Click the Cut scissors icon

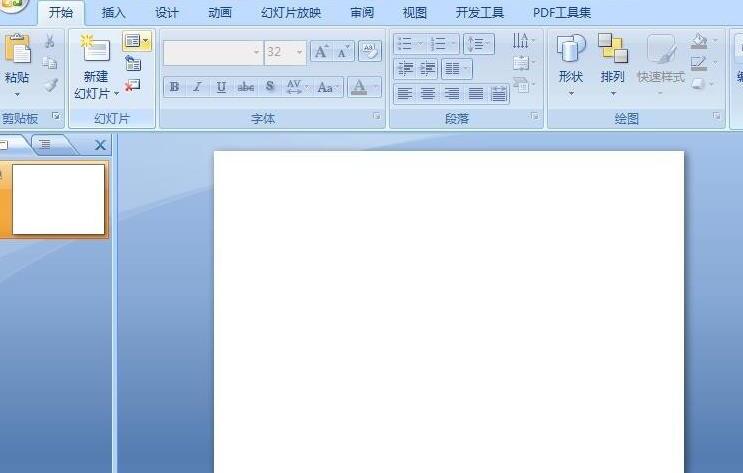pos(49,41)
